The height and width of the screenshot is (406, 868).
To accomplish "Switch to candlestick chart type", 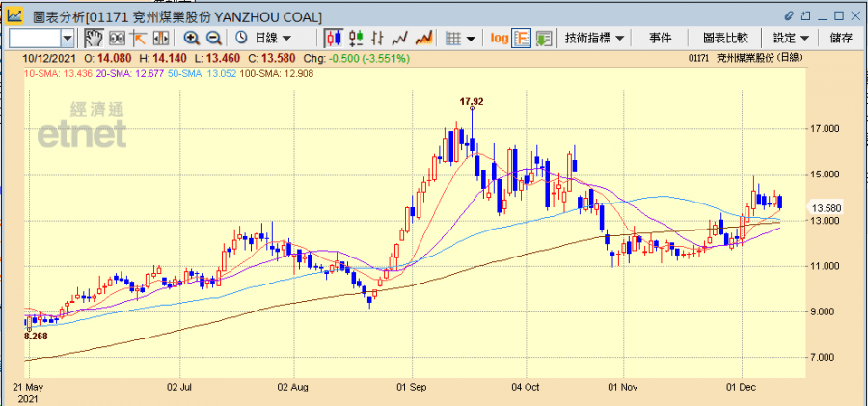I will [335, 38].
